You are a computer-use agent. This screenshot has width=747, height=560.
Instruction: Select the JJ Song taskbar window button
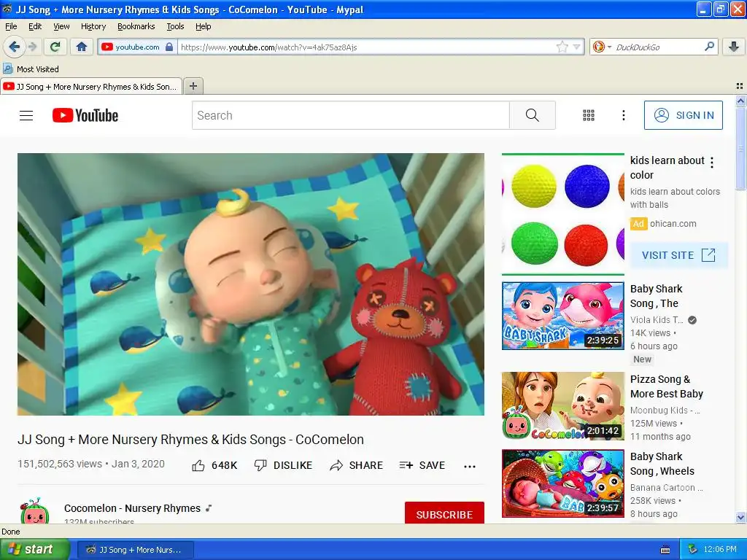pyautogui.click(x=135, y=550)
